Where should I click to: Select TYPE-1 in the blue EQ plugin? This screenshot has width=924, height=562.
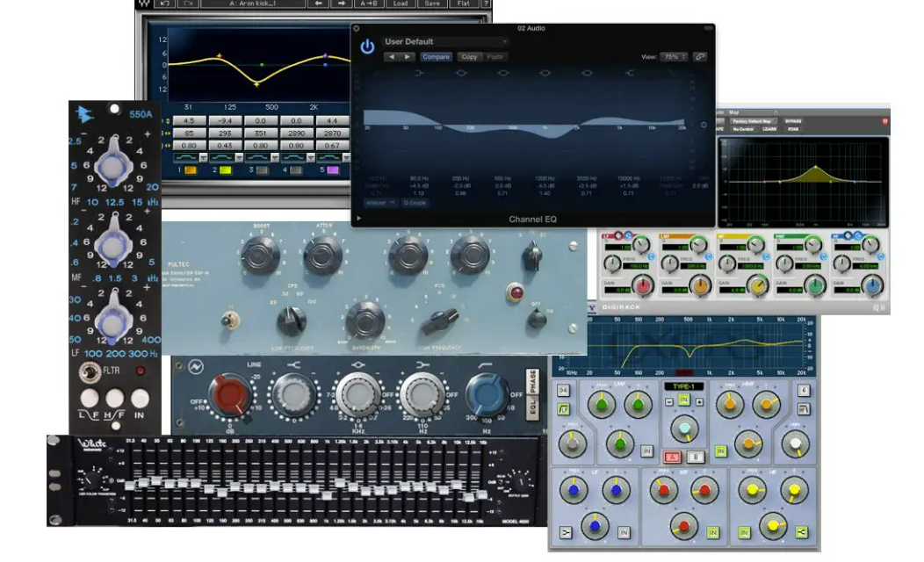[683, 386]
